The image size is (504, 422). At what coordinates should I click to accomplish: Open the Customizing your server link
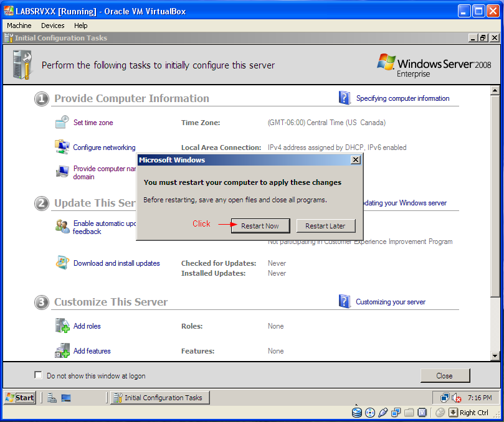click(x=390, y=302)
